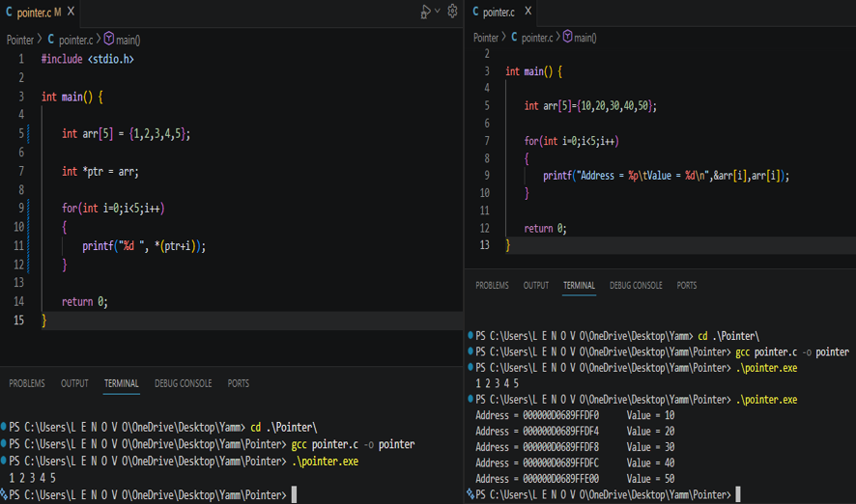Switch to PROBLEMS tab in left pane panel
Viewport: 856px width, 504px height.
click(x=27, y=383)
